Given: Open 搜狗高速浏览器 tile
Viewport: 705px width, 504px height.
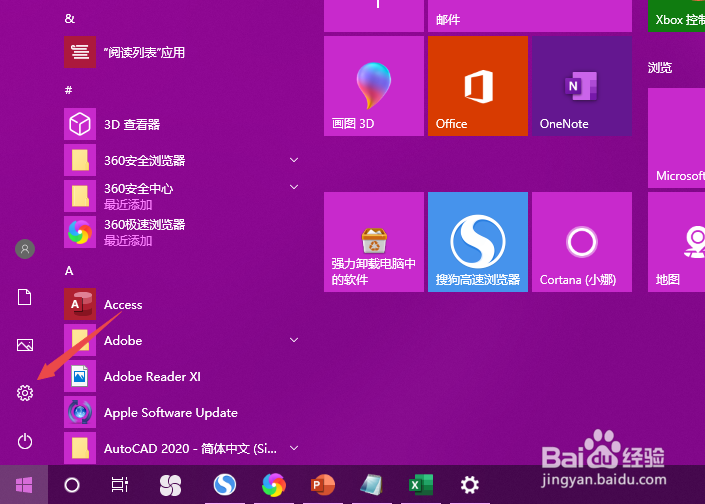Looking at the screenshot, I should point(478,242).
